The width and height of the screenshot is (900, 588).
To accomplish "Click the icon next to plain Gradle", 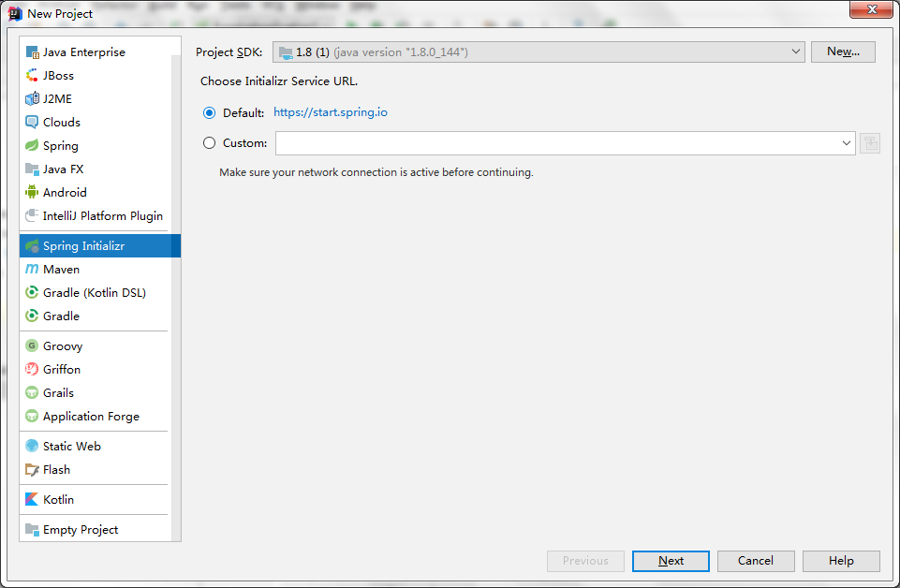I will click(x=32, y=316).
